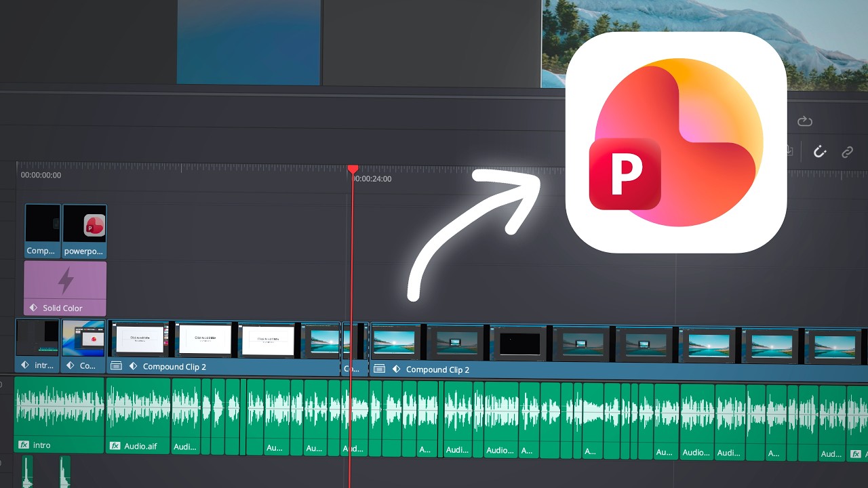Select the 'intr...' video clip
868x488 pixels.
click(37, 346)
